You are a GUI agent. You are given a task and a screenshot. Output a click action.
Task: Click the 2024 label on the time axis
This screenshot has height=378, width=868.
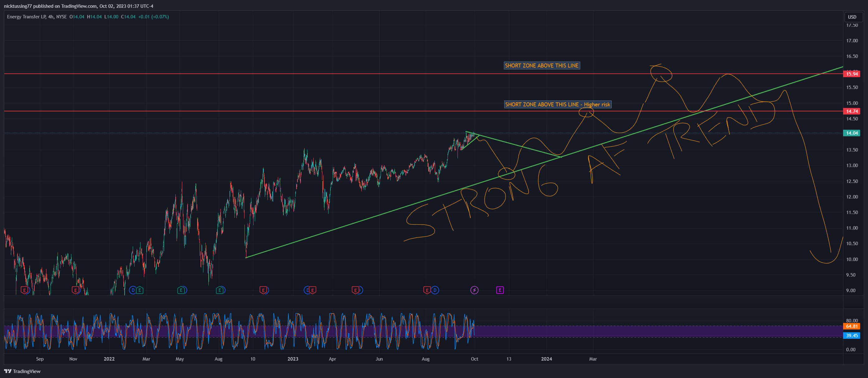pos(546,359)
